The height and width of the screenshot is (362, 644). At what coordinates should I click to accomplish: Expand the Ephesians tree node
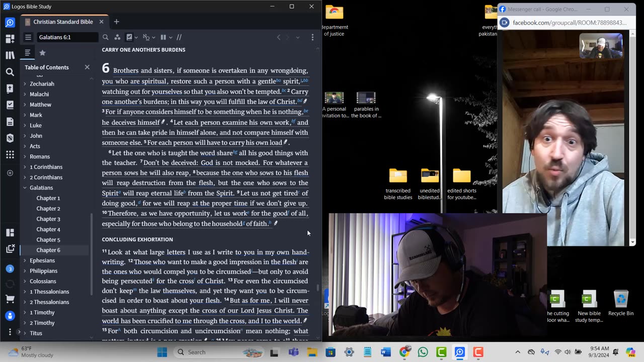(x=25, y=260)
